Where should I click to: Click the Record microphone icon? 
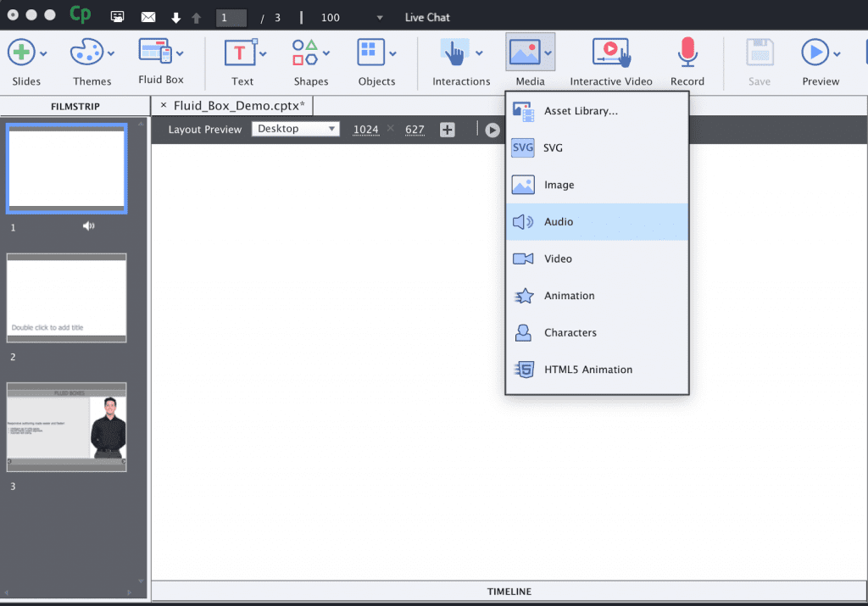687,52
